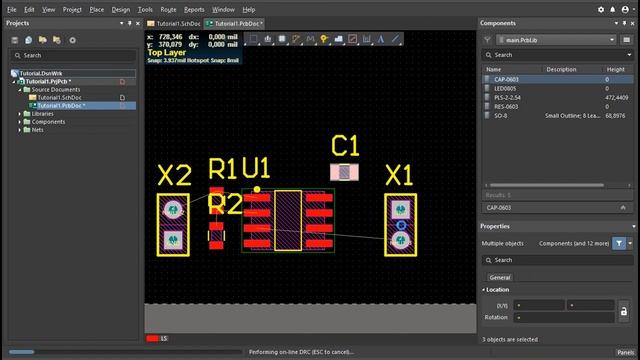Select the rectangle selection filter tool in Active Bar
The width and height of the screenshot is (640, 360).
coord(253,39)
